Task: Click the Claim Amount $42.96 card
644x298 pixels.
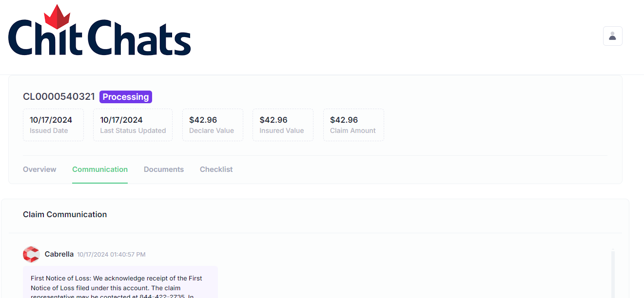Action: point(353,125)
